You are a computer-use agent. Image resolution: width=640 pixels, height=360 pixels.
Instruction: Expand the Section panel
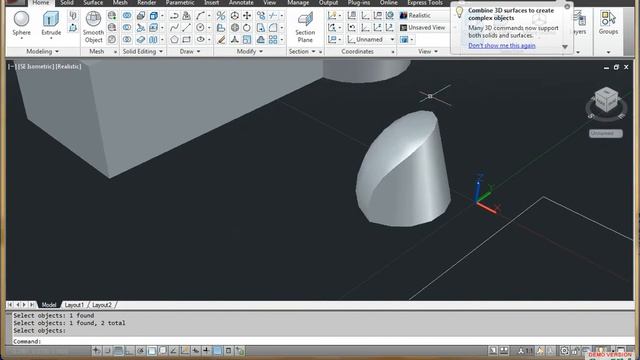point(302,51)
